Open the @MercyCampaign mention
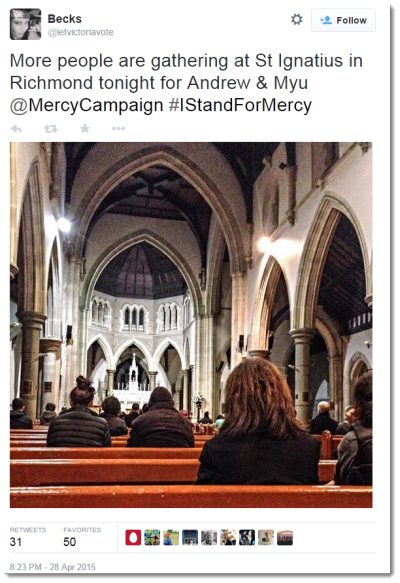 86,105
